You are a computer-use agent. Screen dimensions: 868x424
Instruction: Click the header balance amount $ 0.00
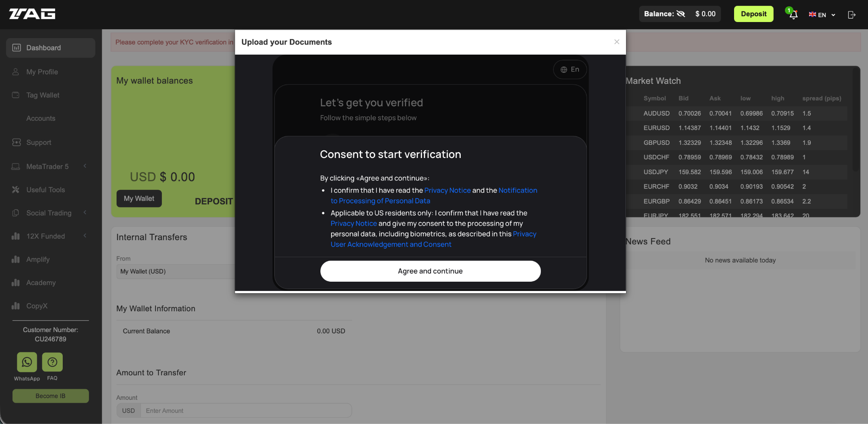[x=705, y=14]
